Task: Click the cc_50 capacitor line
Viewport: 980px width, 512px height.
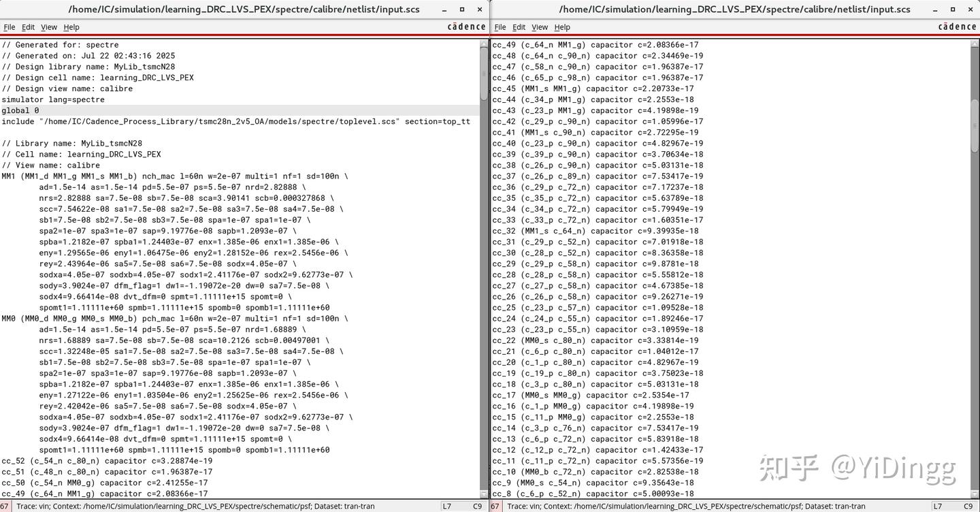Action: [x=104, y=483]
